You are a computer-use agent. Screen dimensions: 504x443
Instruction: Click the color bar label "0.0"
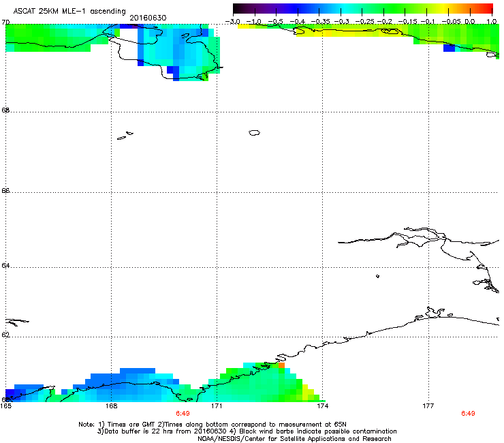coord(470,22)
